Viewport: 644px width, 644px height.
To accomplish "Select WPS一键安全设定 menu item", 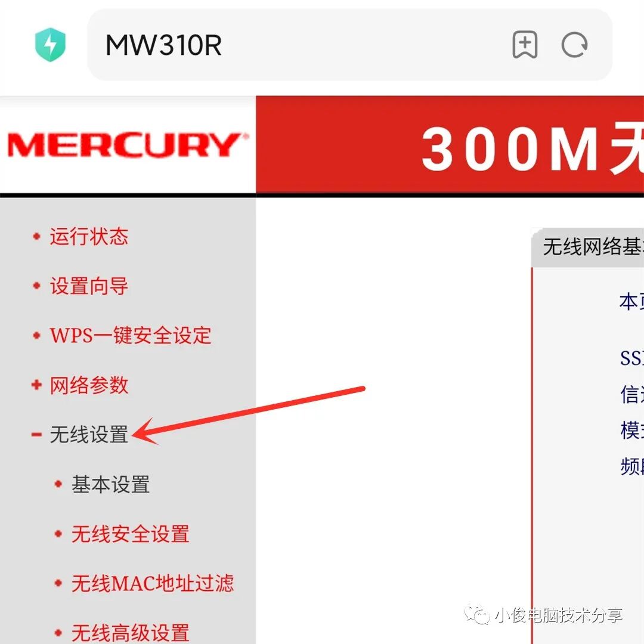I will point(131,336).
